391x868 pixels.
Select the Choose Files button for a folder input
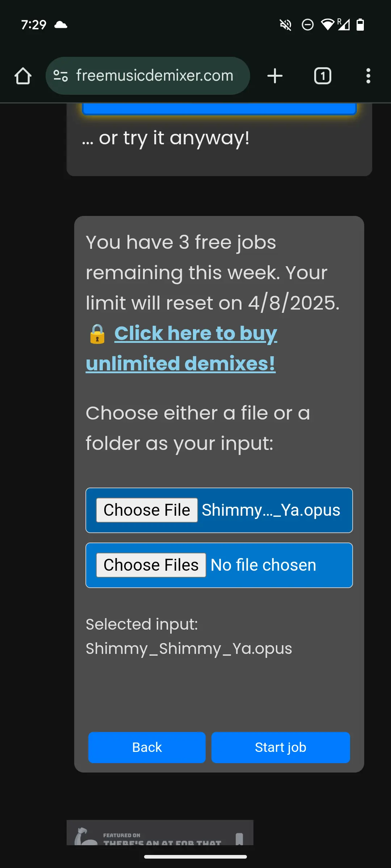pyautogui.click(x=151, y=565)
